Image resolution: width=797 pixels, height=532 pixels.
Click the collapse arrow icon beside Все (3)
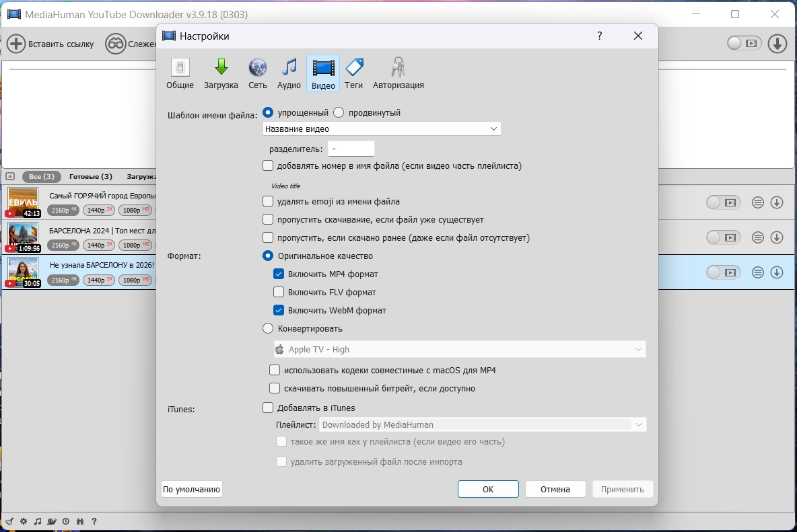(x=10, y=177)
